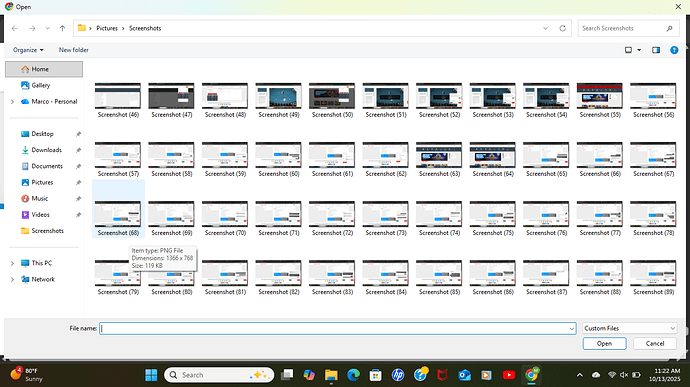Click Screenshots in the address breadcrumb
The width and height of the screenshot is (690, 387).
click(x=145, y=28)
